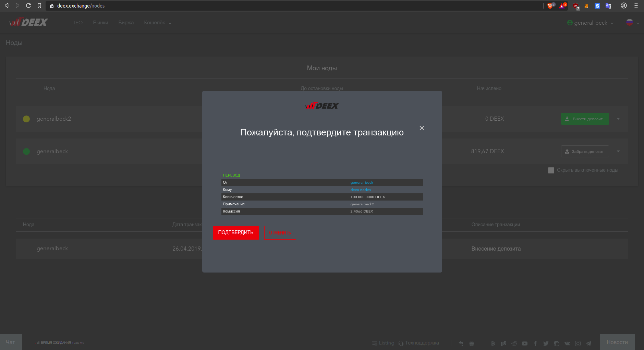Click the barrel icon in footer
The width and height of the screenshot is (644, 350).
(472, 343)
